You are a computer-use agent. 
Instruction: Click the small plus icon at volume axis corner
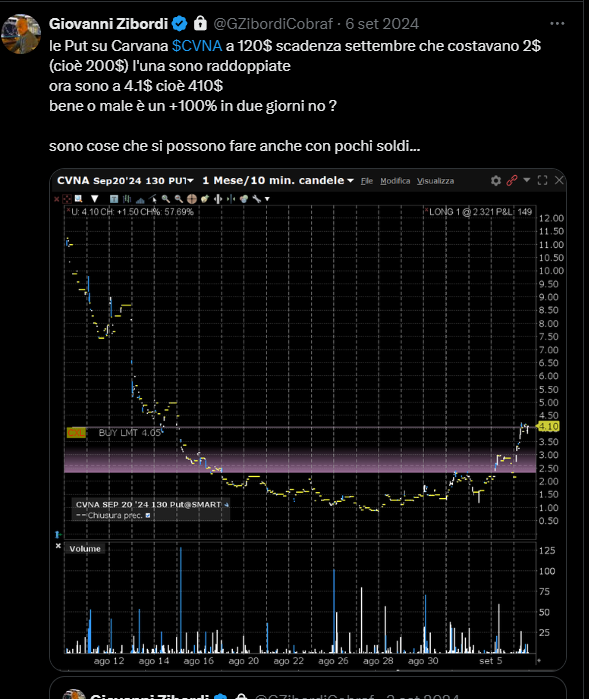click(x=539, y=661)
